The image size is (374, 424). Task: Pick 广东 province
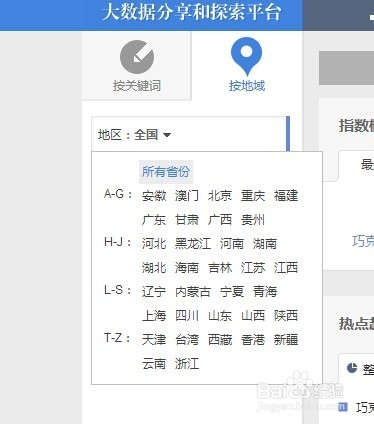coord(154,220)
